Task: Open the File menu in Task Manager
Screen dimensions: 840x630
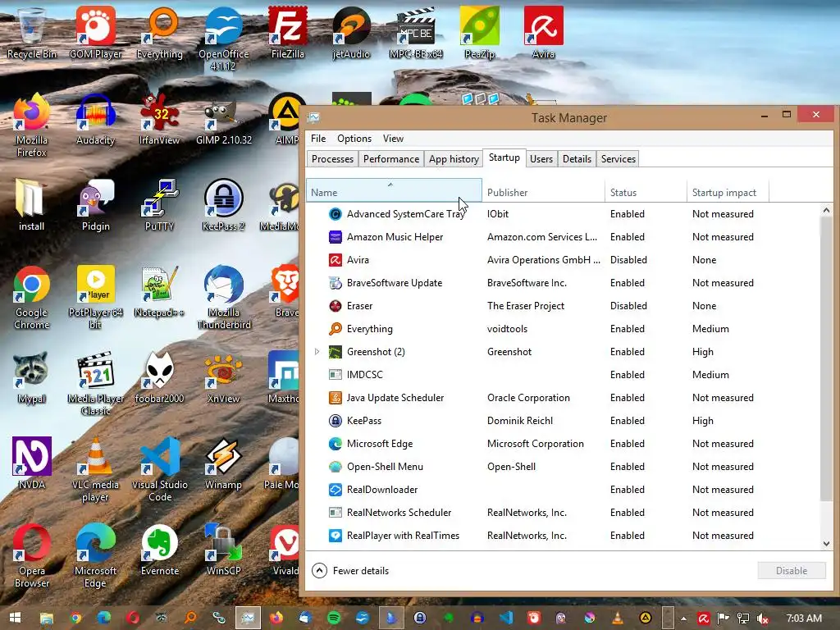Action: click(x=318, y=139)
